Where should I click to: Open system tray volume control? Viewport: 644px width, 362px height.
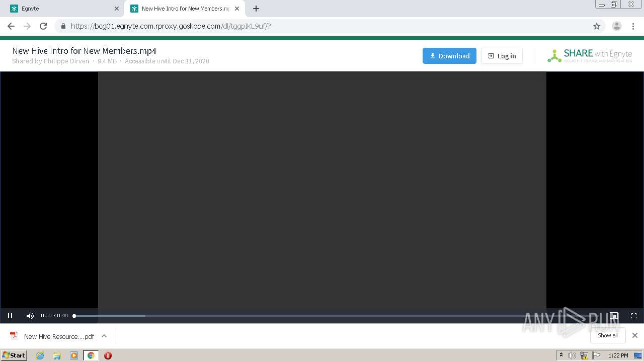[x=572, y=355]
